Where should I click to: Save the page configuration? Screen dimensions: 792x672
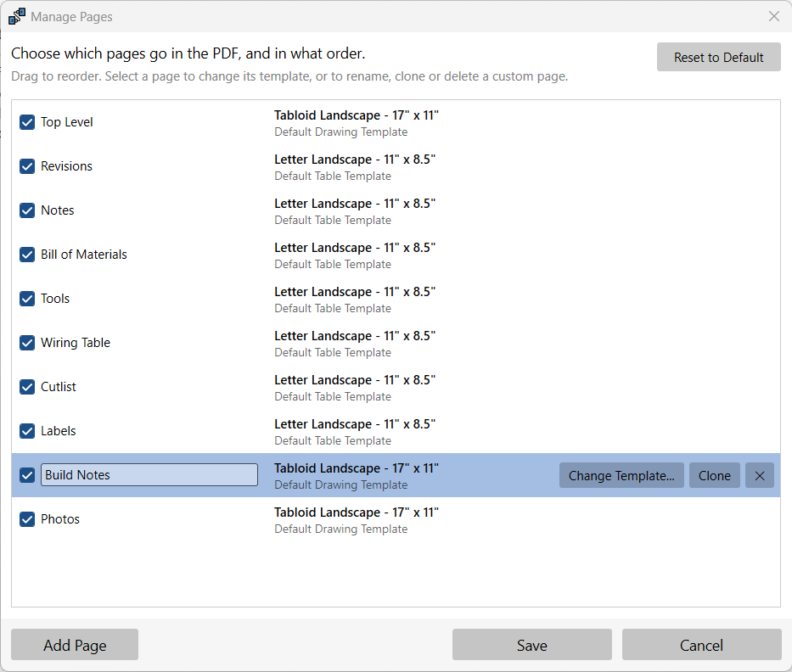click(532, 645)
